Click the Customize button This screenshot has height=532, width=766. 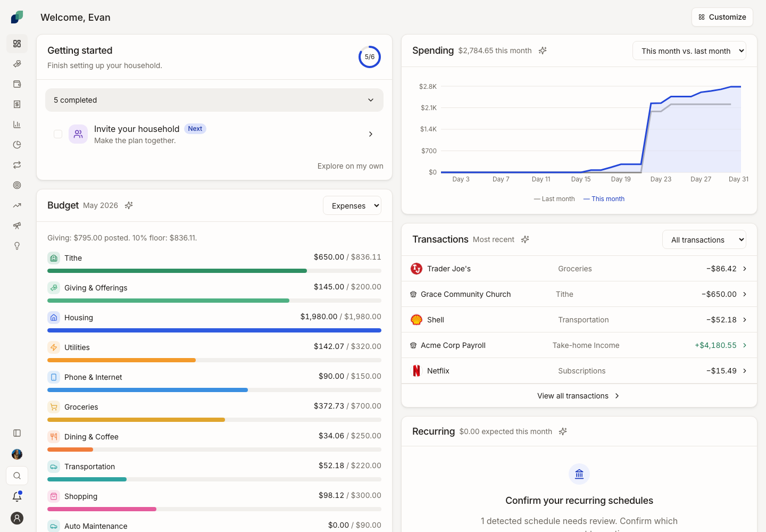[x=722, y=17]
